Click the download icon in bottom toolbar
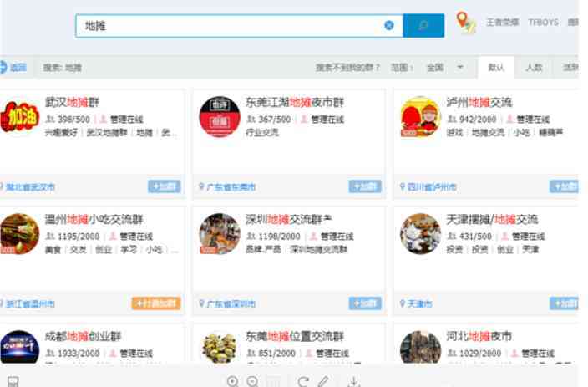 pos(354,381)
